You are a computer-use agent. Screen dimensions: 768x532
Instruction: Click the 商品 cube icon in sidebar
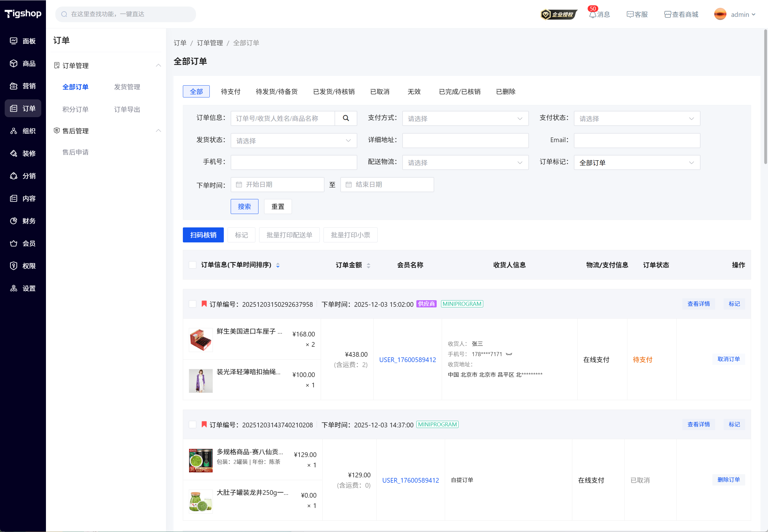[14, 63]
